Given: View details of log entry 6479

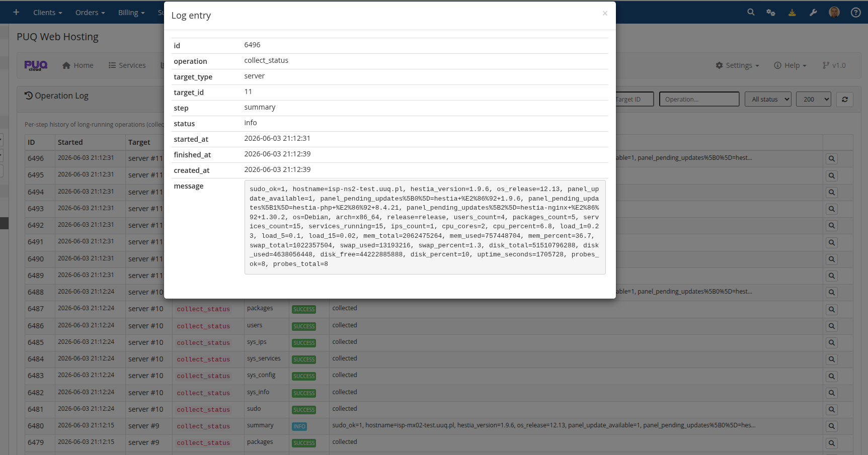Looking at the screenshot, I should click(x=832, y=443).
